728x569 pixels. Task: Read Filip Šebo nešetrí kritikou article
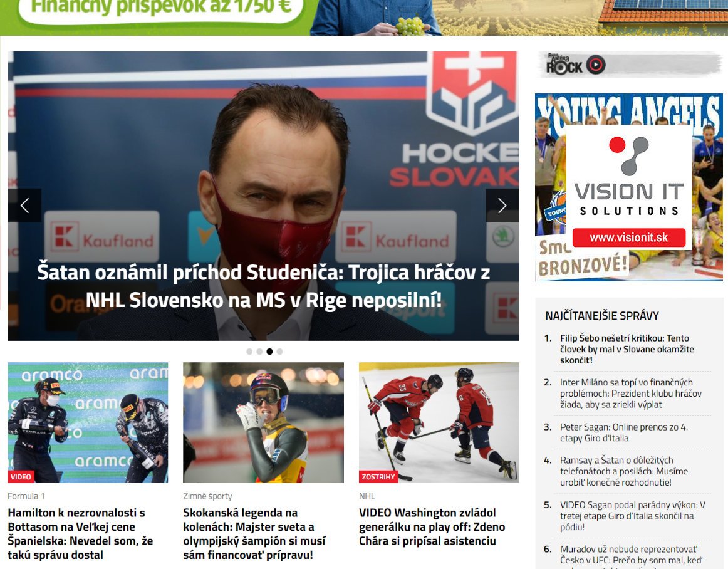tap(627, 349)
